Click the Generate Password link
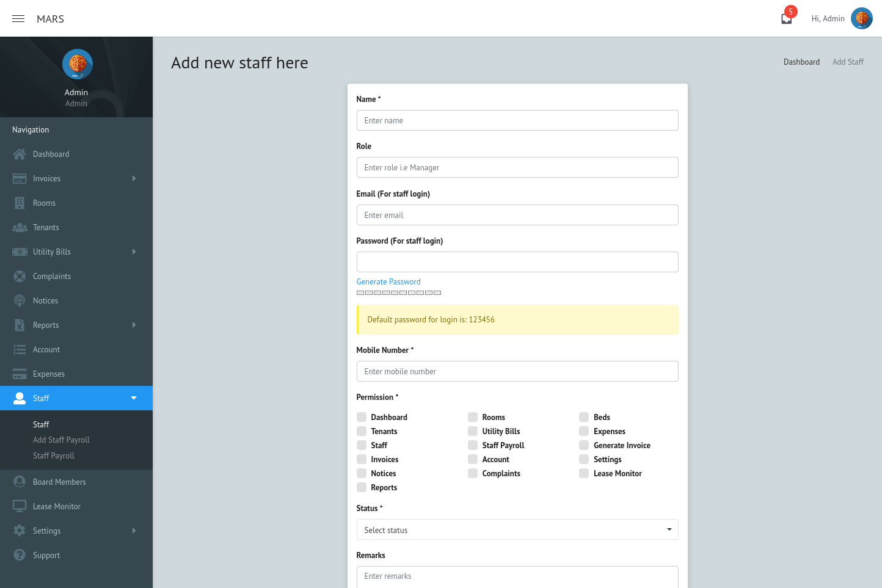 (x=388, y=281)
